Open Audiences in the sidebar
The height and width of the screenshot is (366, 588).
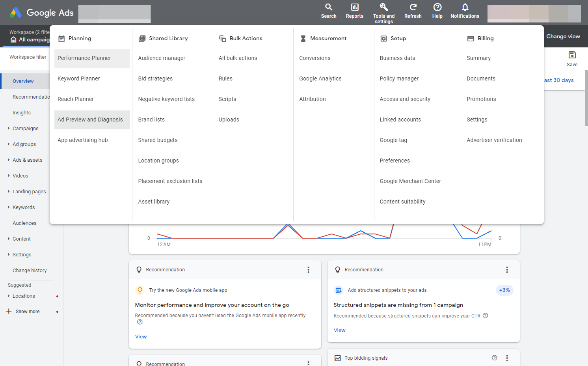tap(24, 223)
